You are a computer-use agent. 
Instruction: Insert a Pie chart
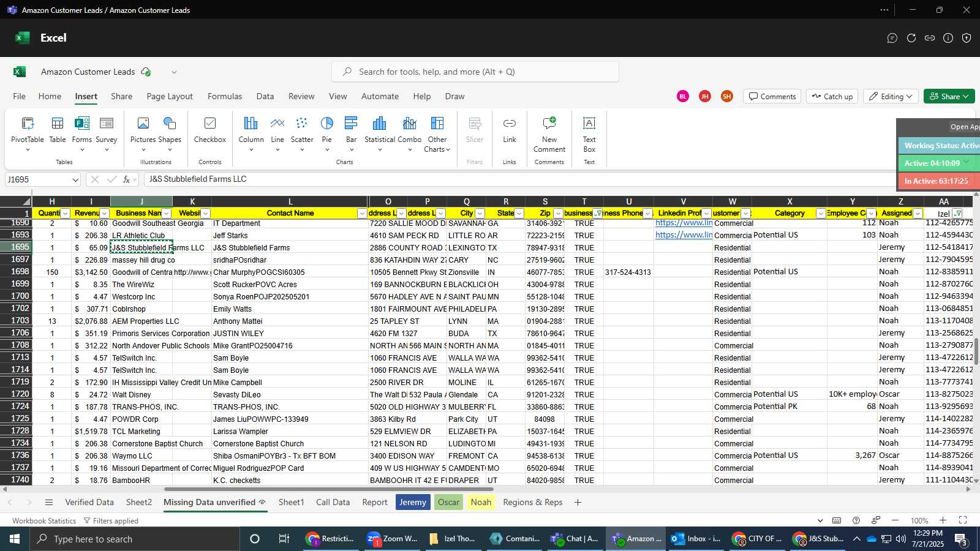[327, 133]
